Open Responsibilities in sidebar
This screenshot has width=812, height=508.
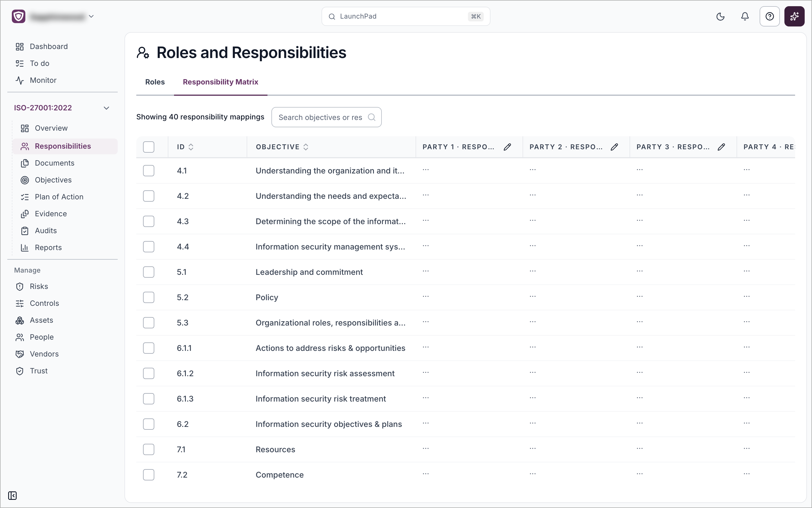(x=65, y=146)
